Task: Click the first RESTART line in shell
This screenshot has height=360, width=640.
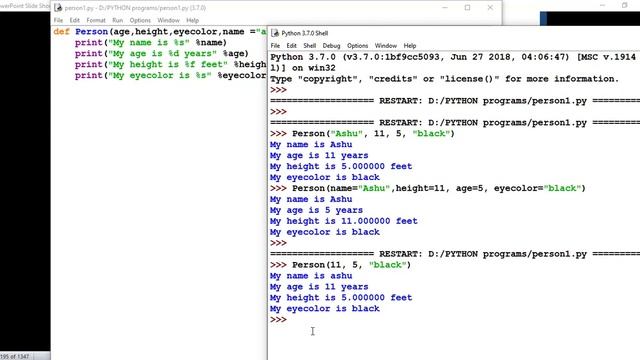Action: [455, 101]
